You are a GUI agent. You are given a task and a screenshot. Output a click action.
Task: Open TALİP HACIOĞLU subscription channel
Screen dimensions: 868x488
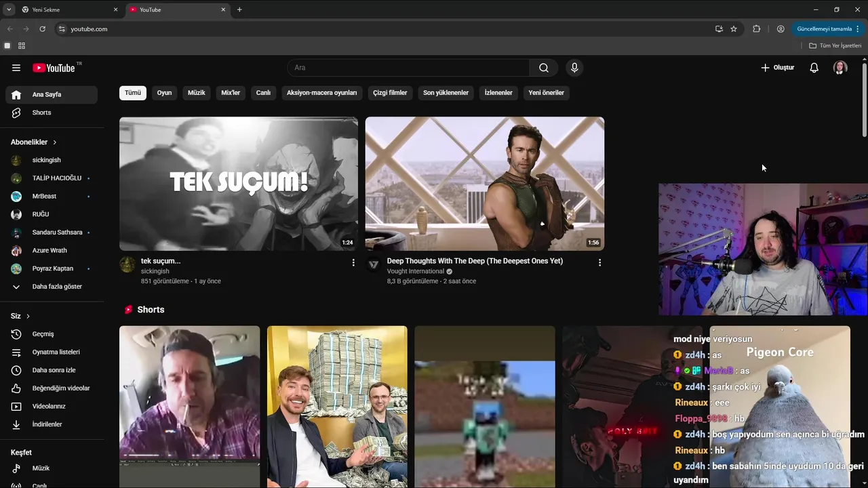[52, 178]
